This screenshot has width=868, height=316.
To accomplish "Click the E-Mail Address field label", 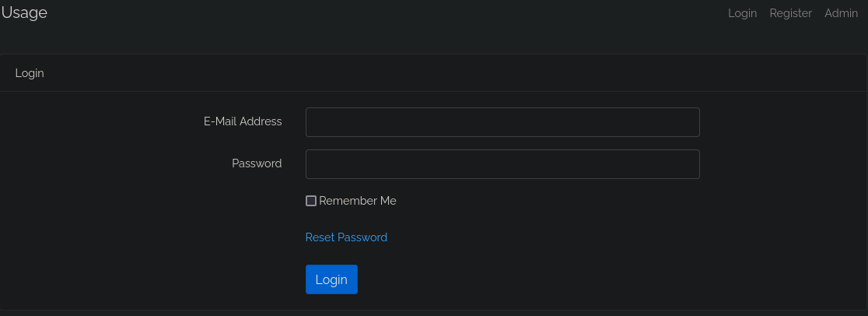I will [x=243, y=121].
